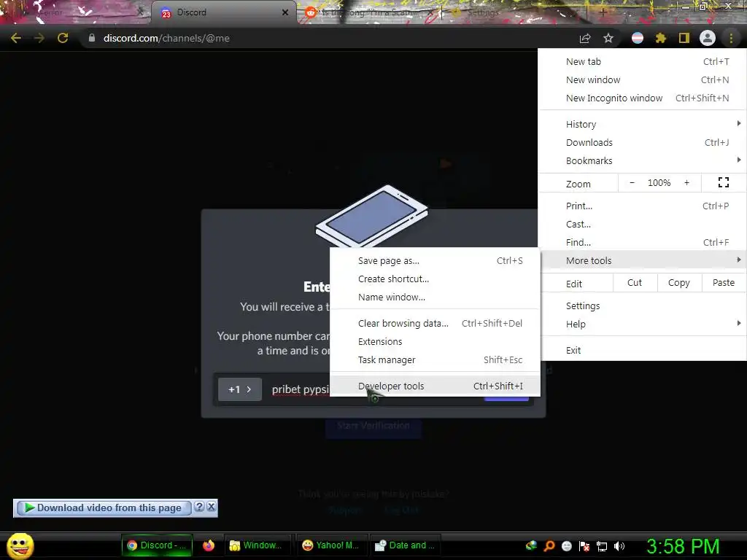Click the volume speaker tray icon
747x560 pixels.
pos(619,546)
